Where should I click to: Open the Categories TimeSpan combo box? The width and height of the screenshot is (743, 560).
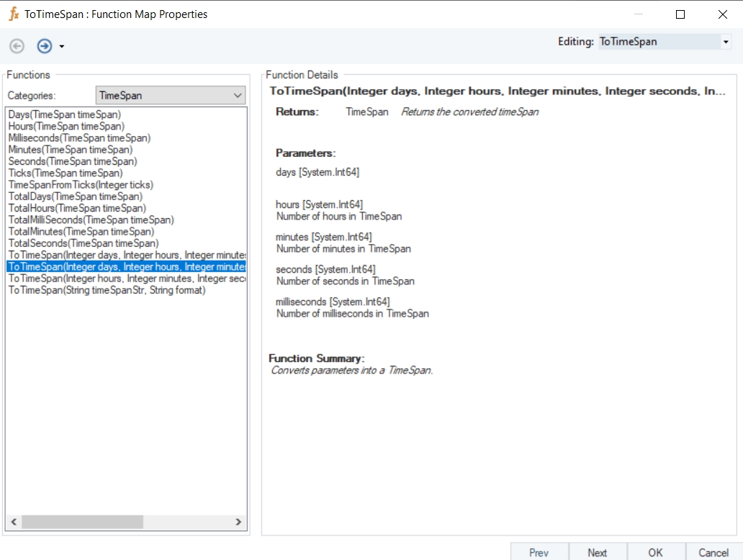pyautogui.click(x=171, y=95)
